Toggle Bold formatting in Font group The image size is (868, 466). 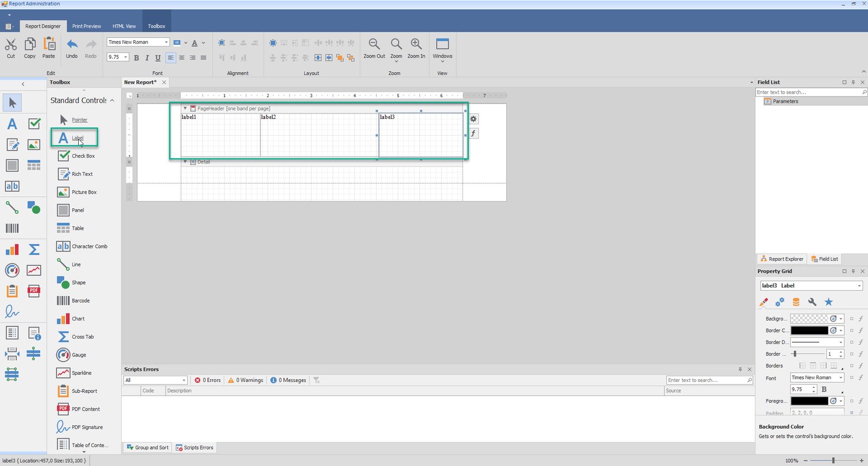point(136,58)
